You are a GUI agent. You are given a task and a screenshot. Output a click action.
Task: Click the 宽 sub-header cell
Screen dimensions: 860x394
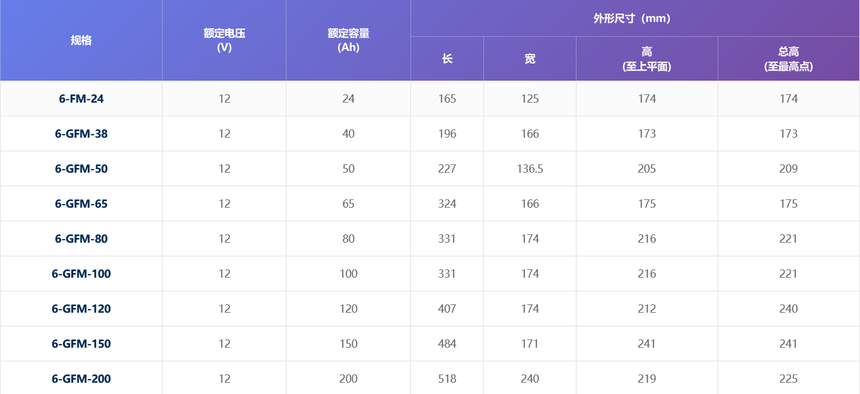click(530, 59)
